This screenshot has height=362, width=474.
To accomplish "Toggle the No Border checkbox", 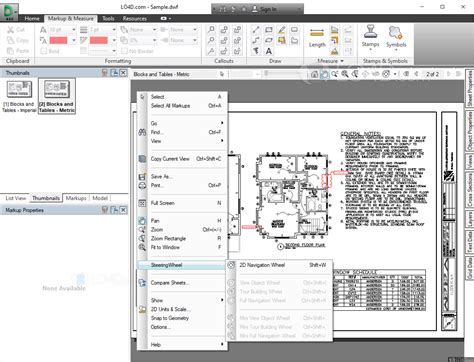I will click(x=124, y=51).
